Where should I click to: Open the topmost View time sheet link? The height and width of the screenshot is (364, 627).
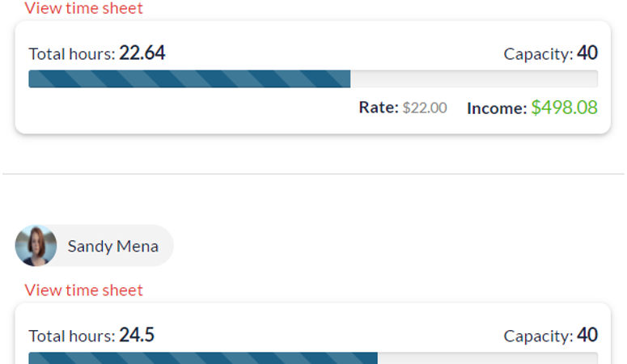point(83,8)
